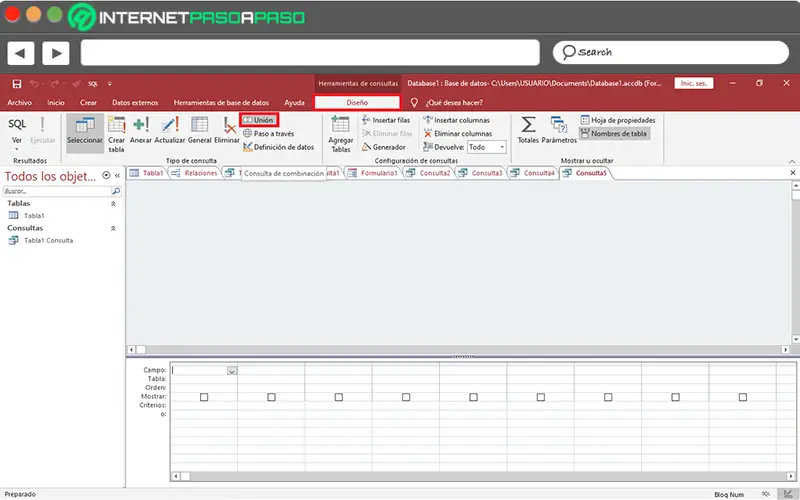Click the search magnifier in navigation pane
Screen dimensions: 800x500
point(116,191)
